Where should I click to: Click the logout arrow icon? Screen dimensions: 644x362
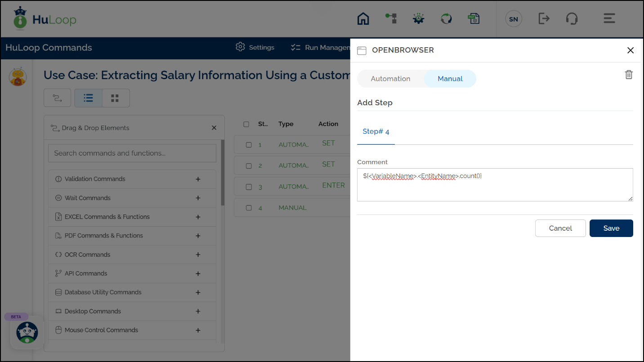pos(544,19)
